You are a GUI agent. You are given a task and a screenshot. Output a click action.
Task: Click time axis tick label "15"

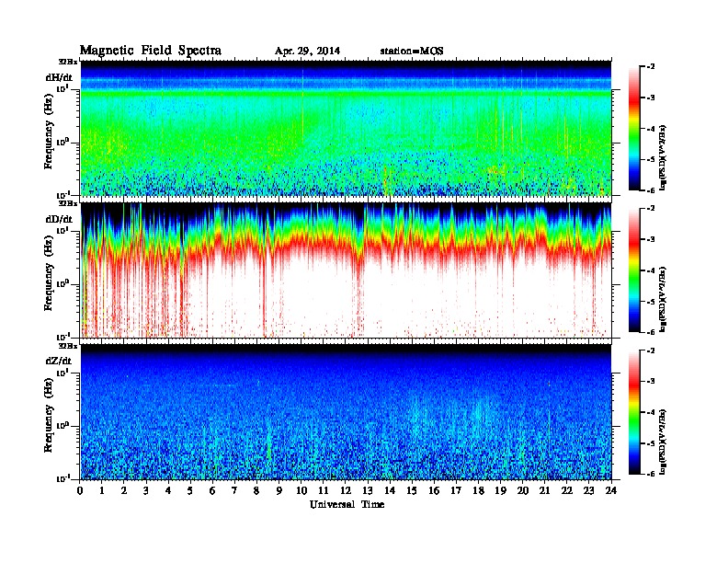tap(412, 490)
